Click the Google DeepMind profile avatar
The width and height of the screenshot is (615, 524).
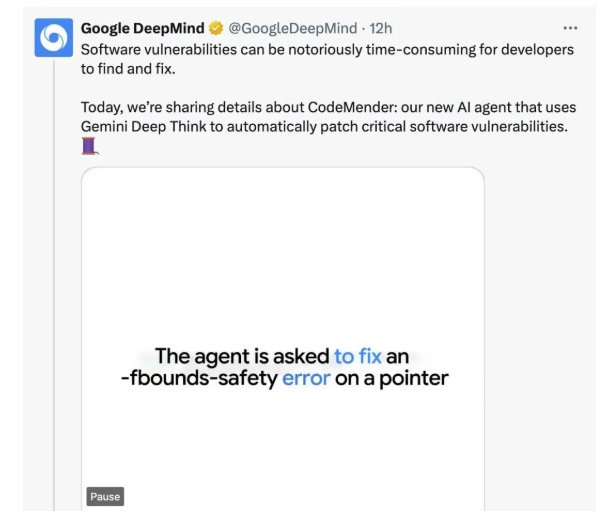(x=52, y=38)
